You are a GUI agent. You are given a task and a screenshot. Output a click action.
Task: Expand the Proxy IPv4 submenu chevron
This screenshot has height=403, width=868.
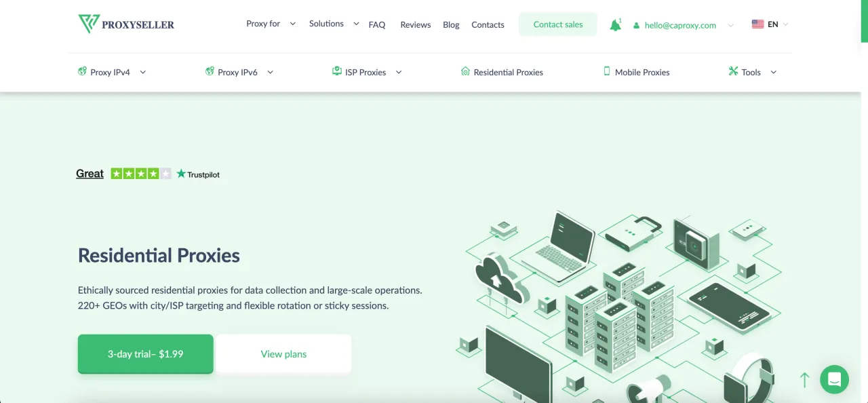[x=142, y=73]
